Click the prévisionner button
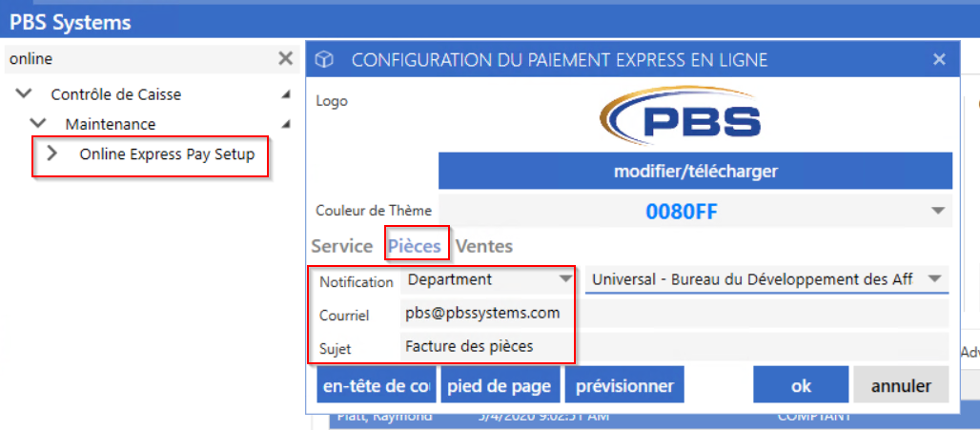 coord(625,385)
